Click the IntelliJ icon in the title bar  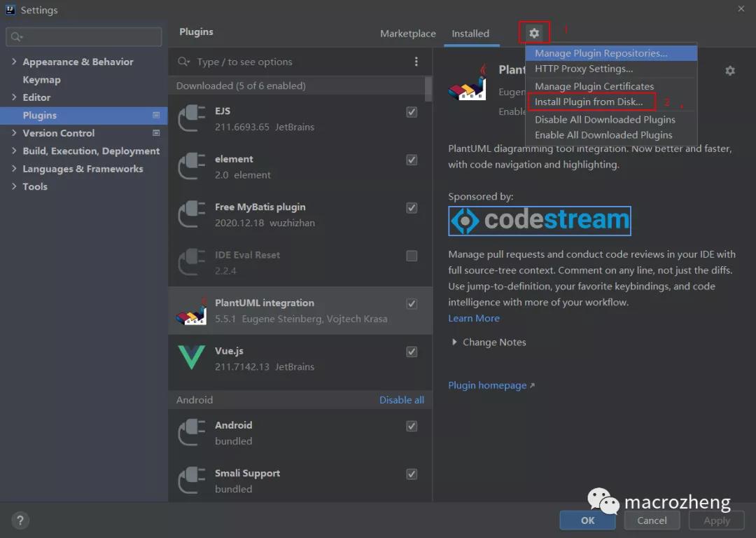(x=10, y=10)
